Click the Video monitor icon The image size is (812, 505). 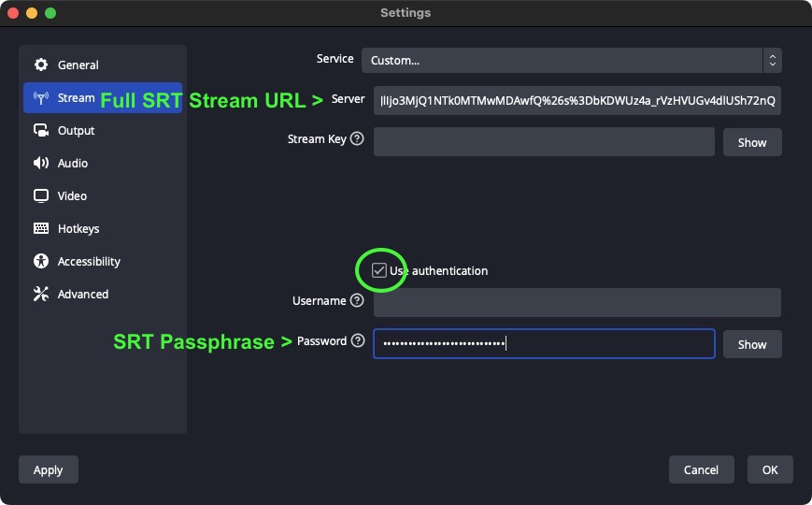41,196
